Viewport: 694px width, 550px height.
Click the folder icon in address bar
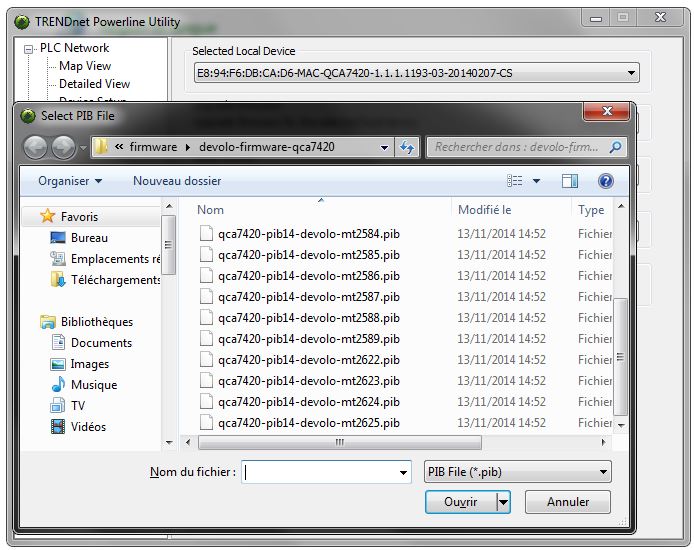click(102, 147)
